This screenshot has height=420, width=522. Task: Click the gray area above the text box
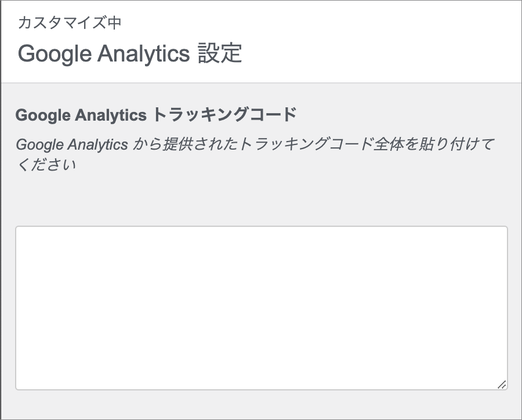(x=261, y=200)
